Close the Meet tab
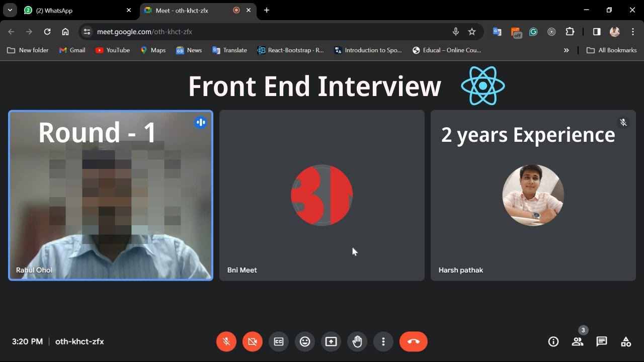644x362 pixels. [249, 10]
